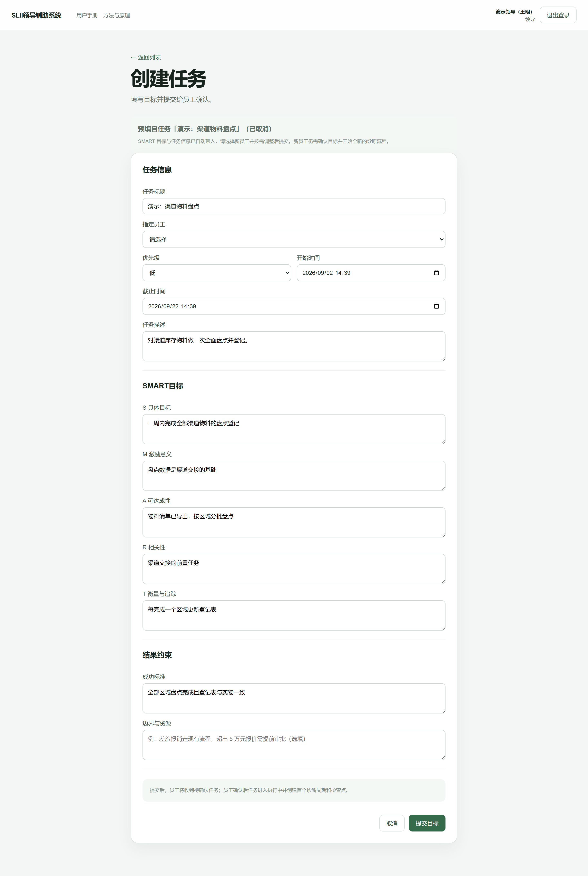The image size is (588, 876).
Task: Click into the 边界与资源 text area
Action: [x=294, y=744]
